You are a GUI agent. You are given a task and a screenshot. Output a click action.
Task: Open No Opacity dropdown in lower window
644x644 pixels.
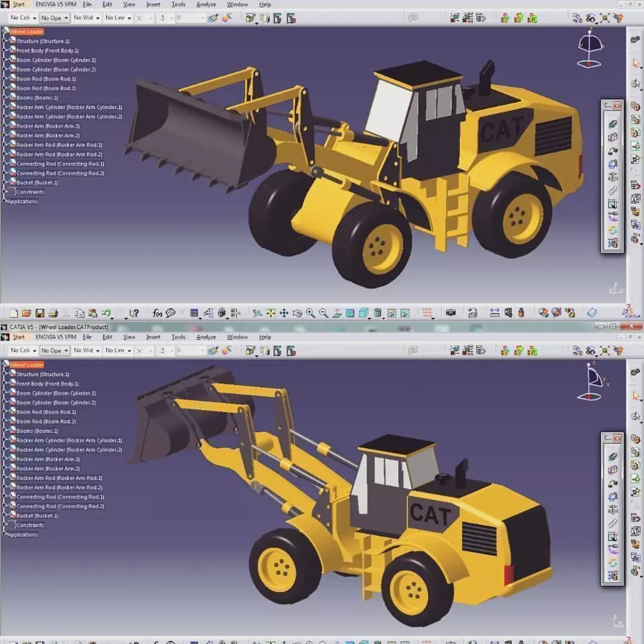(54, 351)
